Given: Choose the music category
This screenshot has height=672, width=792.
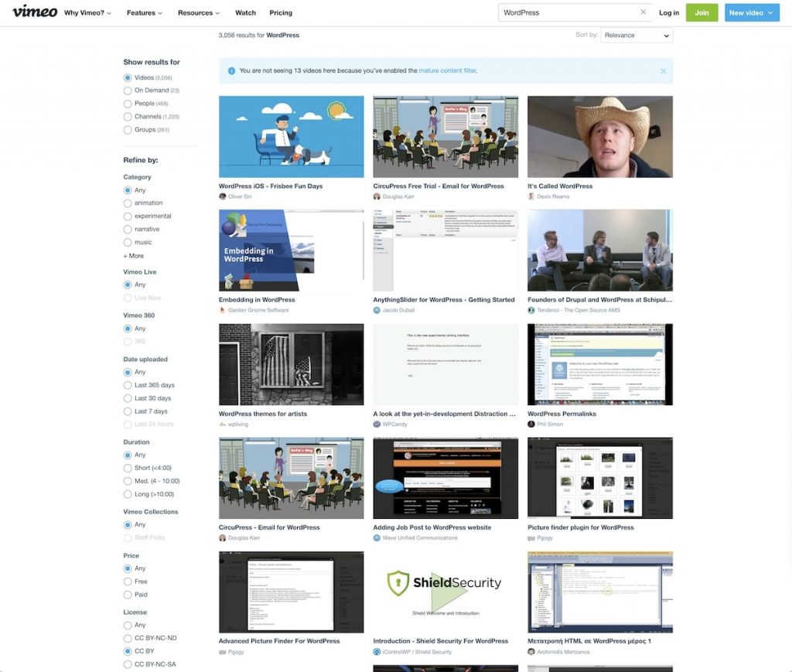Looking at the screenshot, I should click(x=128, y=243).
